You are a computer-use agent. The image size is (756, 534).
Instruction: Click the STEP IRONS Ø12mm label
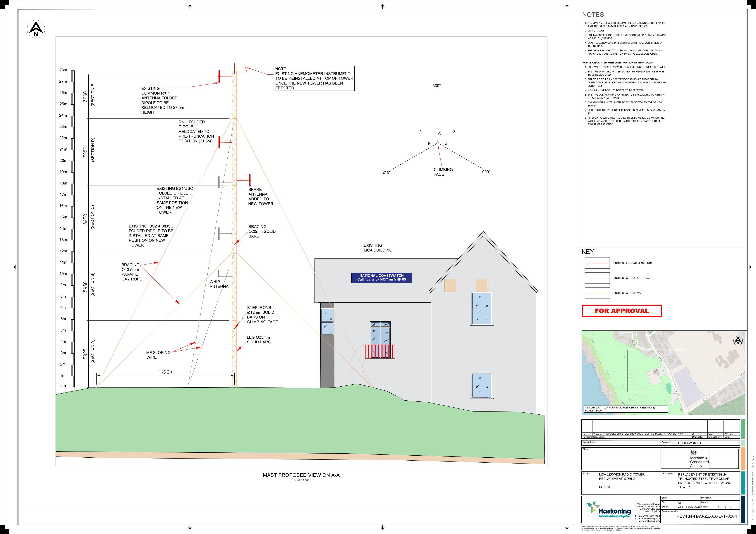click(x=262, y=315)
